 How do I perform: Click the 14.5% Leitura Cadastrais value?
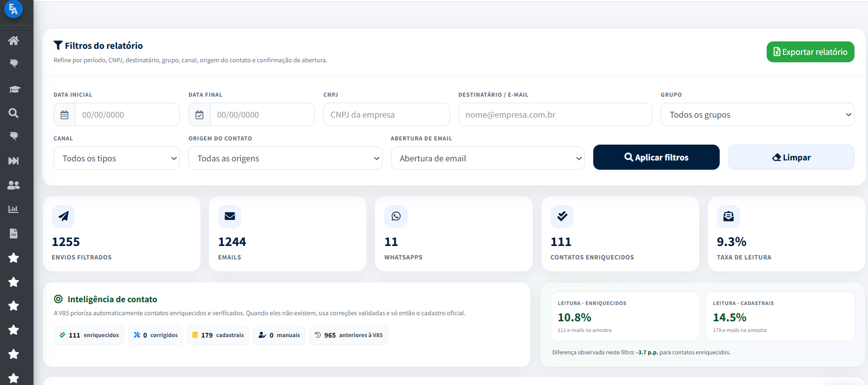pos(729,318)
